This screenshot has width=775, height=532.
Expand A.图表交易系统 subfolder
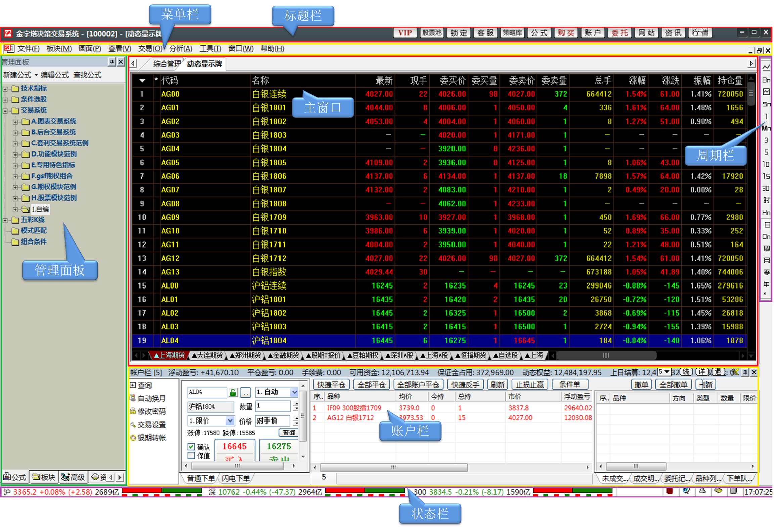pos(15,122)
